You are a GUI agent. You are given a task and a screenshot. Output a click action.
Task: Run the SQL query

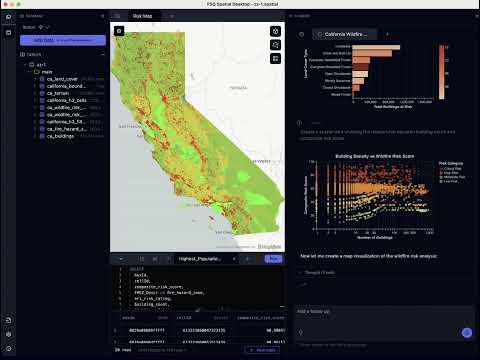tap(273, 259)
